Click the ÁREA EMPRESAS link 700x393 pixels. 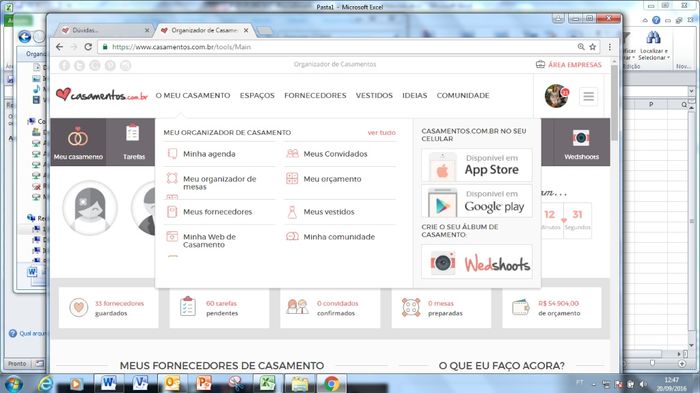point(569,65)
